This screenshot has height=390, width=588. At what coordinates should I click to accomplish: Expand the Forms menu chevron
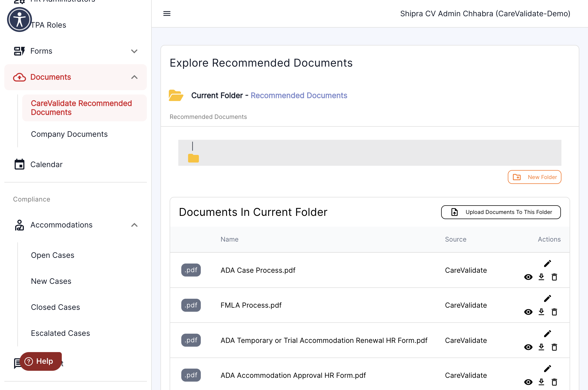click(134, 51)
